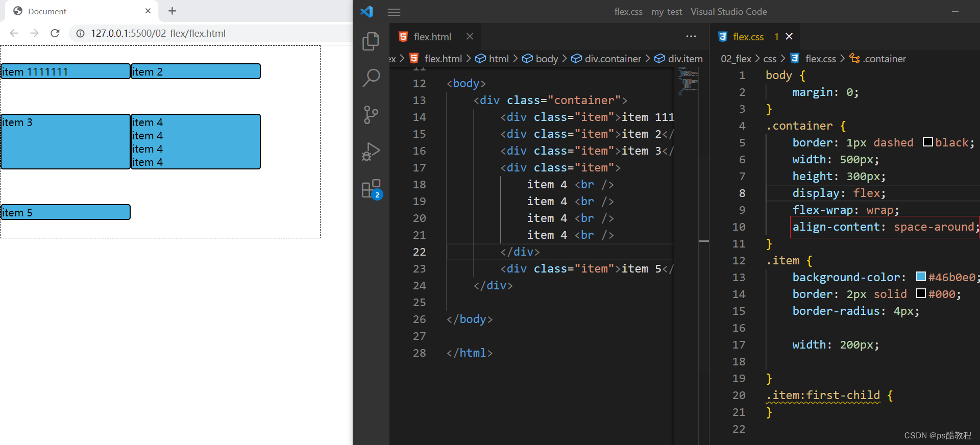Click css folder in the breadcrumb
Image resolution: width=980 pixels, height=445 pixels.
click(770, 59)
